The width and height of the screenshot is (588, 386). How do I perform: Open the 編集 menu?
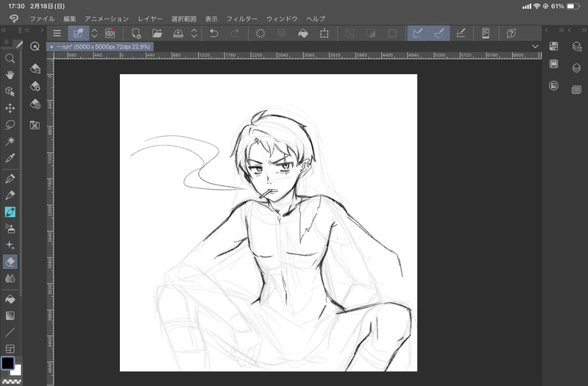pos(70,18)
